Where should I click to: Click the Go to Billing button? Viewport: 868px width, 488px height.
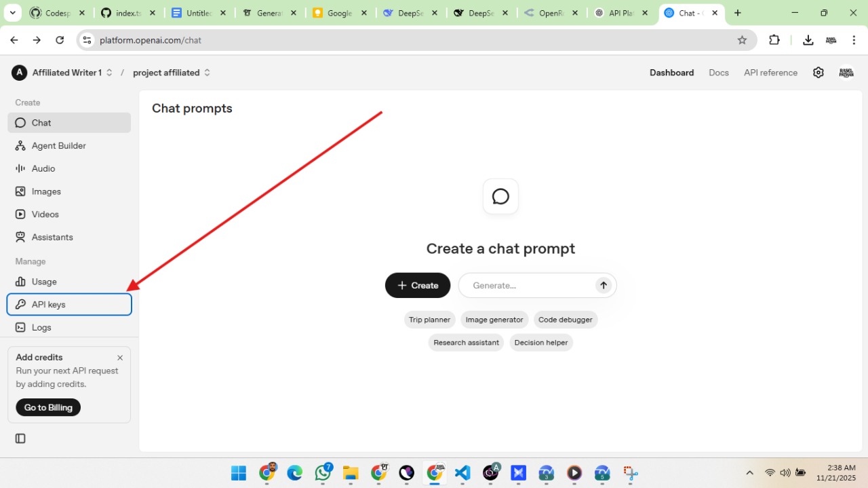[47, 407]
